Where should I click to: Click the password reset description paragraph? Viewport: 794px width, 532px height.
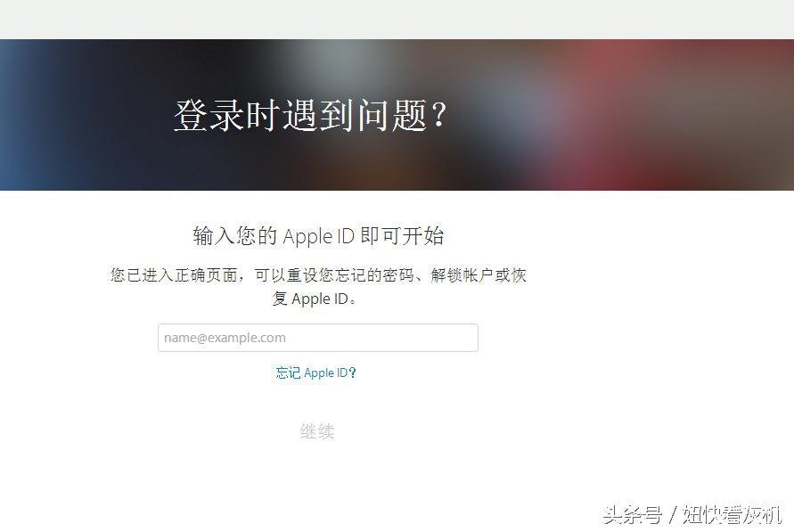click(318, 287)
